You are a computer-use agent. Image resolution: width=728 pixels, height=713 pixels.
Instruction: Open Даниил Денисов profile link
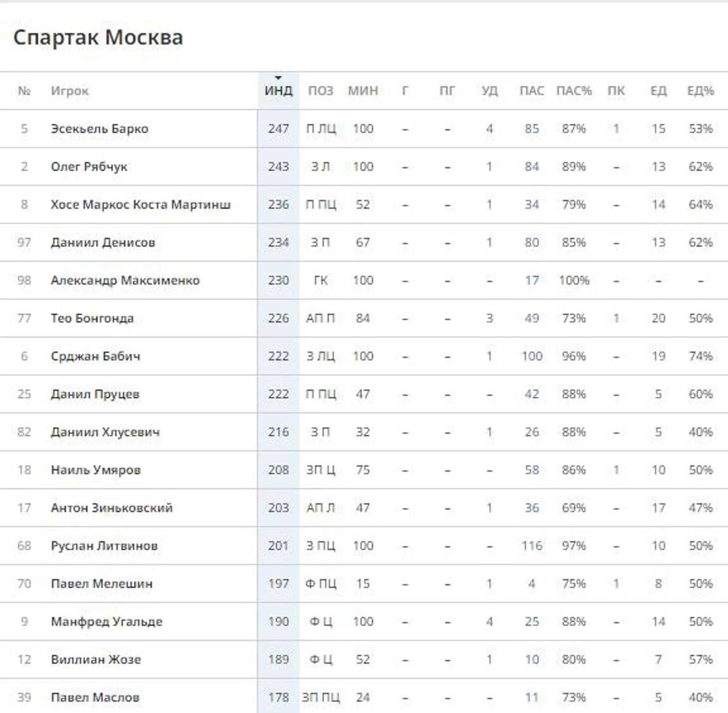[103, 242]
